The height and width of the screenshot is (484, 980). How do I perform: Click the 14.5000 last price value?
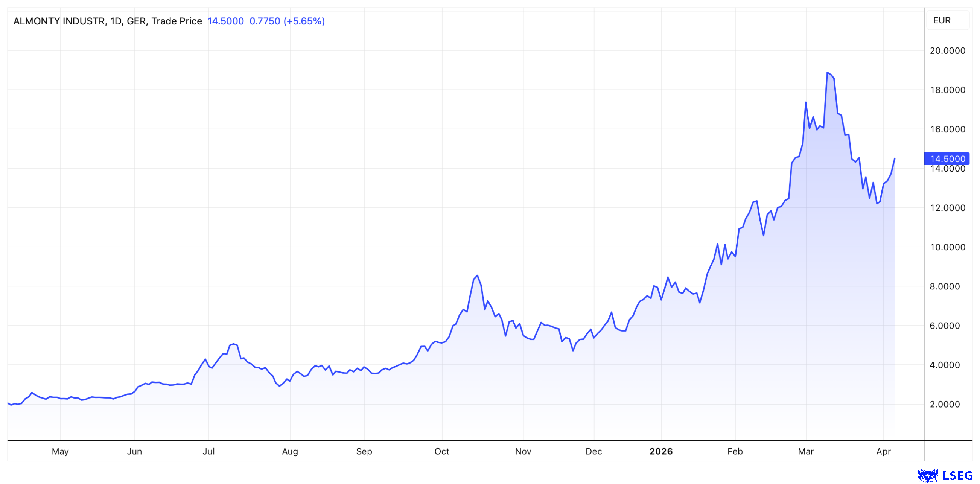[225, 21]
